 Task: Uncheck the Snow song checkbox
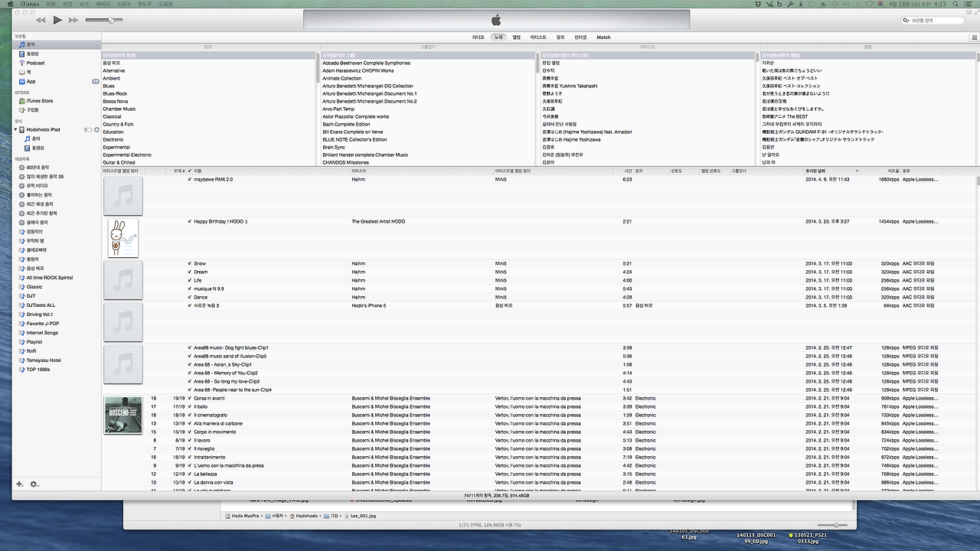[190, 263]
